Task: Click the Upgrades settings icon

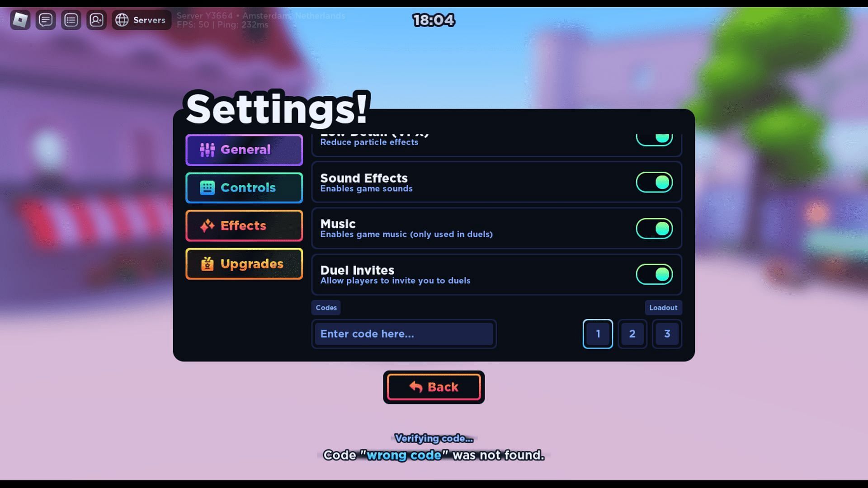Action: (x=207, y=263)
